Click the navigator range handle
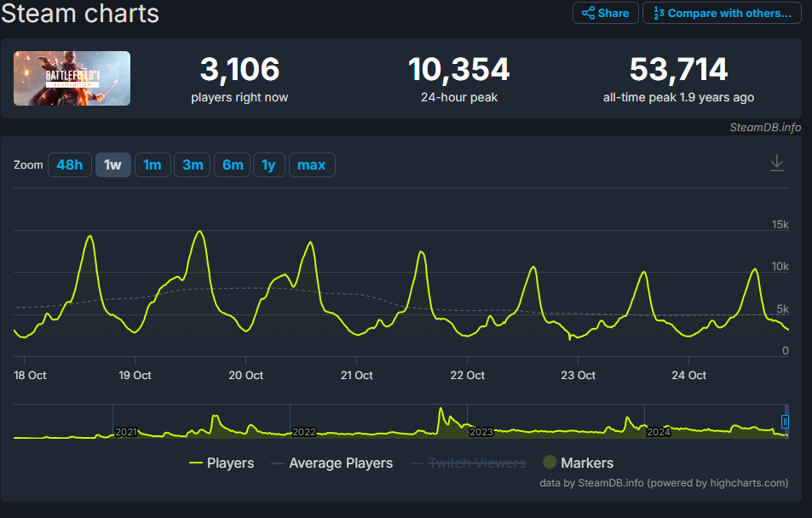The image size is (812, 518). 785,422
